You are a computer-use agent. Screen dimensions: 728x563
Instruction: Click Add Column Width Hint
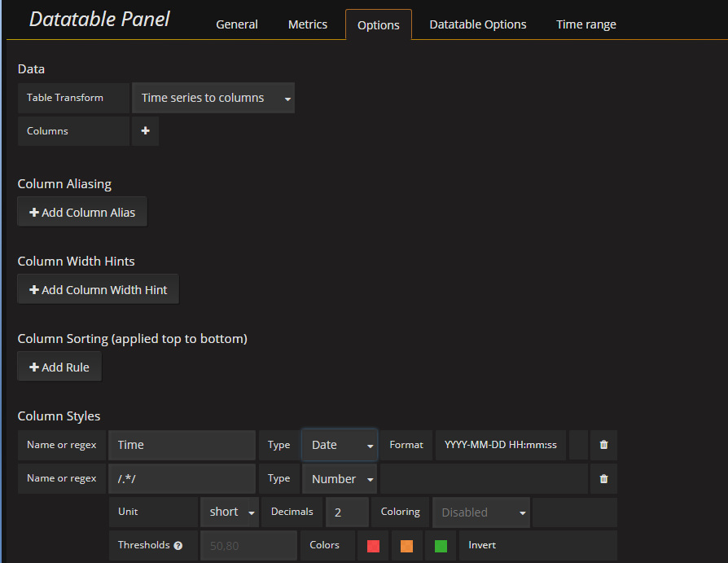pyautogui.click(x=98, y=288)
